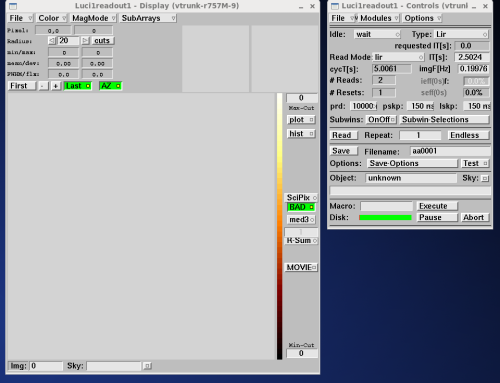Toggle the BAD pixel indicator
Viewport: 500px width, 383px height.
coord(301,207)
